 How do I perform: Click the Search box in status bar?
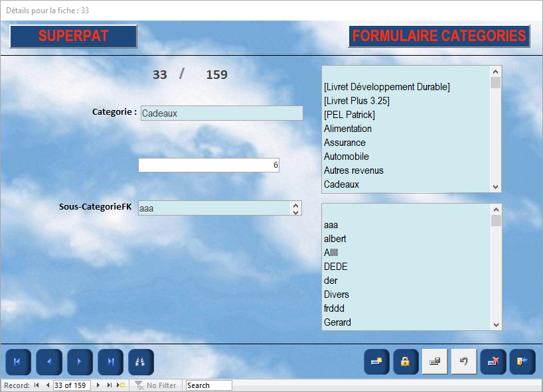[209, 385]
